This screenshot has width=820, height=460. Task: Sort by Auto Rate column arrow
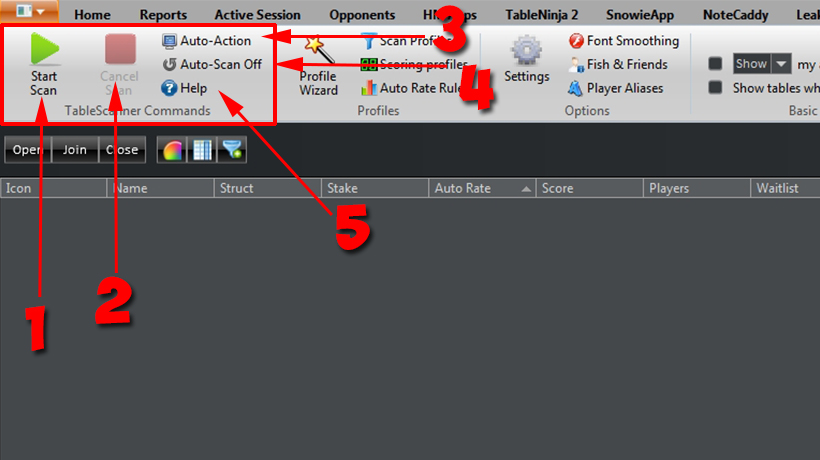[526, 189]
